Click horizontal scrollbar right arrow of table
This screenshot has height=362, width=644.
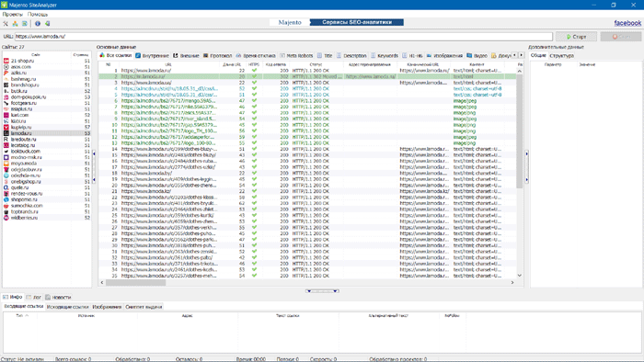(512, 282)
